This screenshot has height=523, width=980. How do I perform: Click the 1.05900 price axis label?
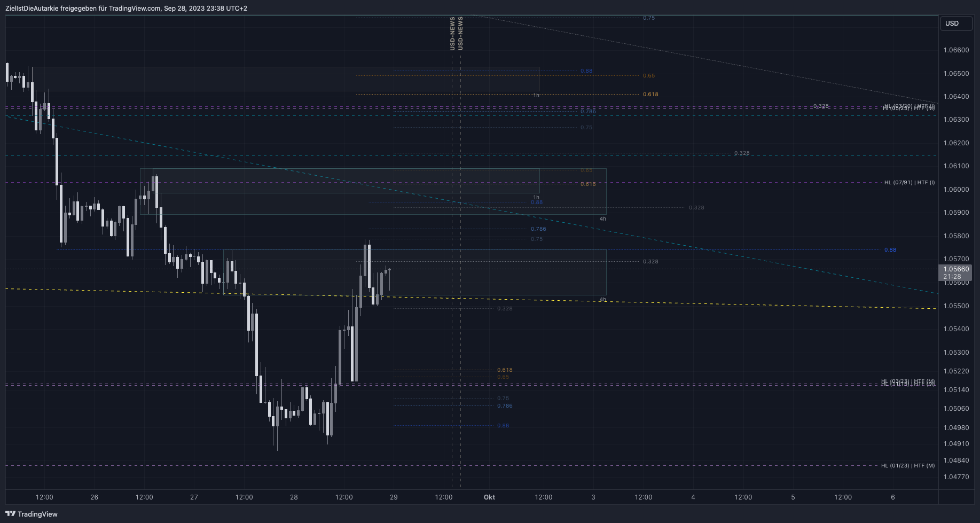click(x=956, y=213)
